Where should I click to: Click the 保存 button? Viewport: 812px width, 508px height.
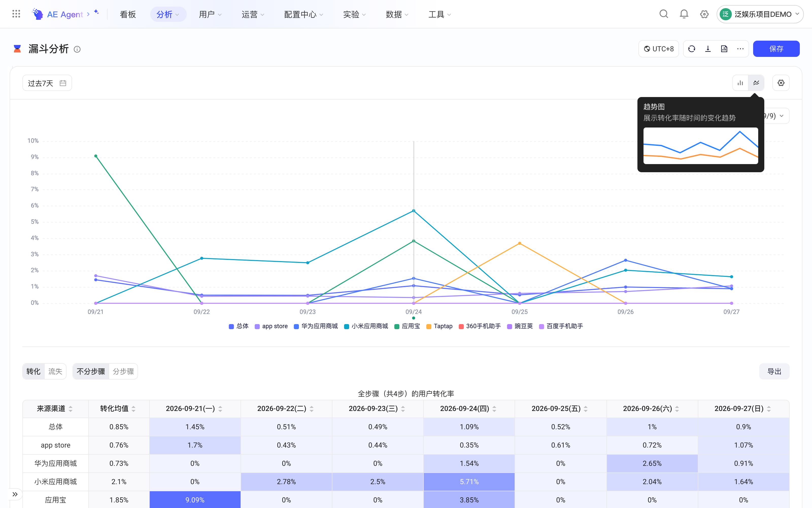click(776, 49)
